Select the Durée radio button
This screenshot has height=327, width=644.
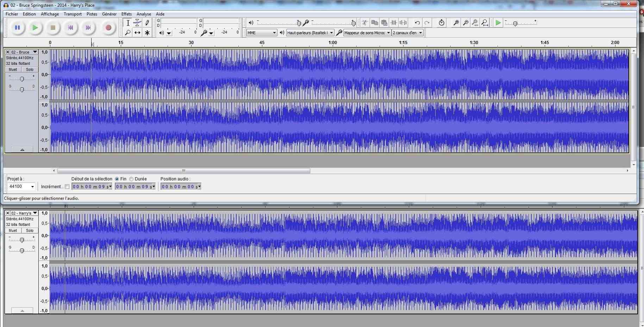tap(131, 179)
